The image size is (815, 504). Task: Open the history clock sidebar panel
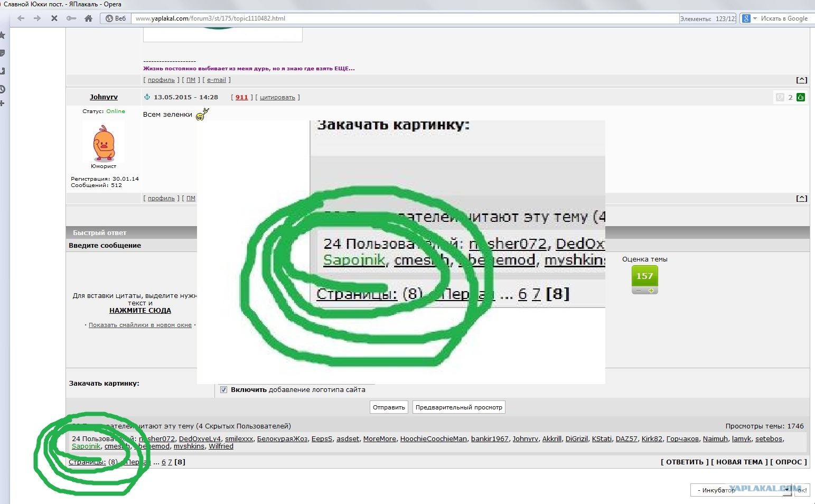click(x=3, y=89)
